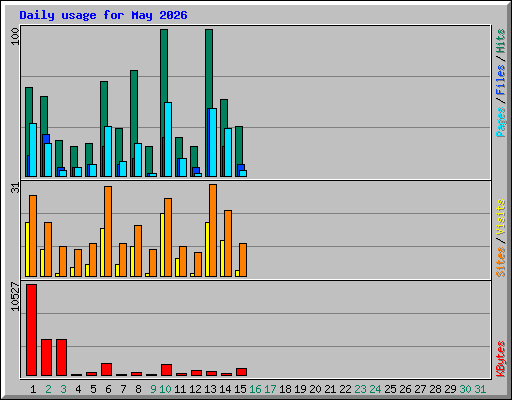The width and height of the screenshot is (512, 400).
Task: Select day label 6 on the x-axis
Action: click(108, 389)
